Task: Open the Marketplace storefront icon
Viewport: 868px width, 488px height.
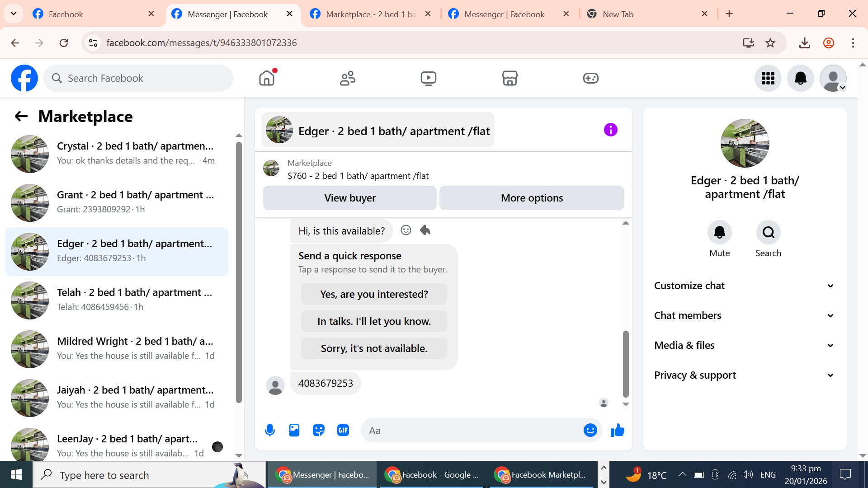Action: pos(509,78)
